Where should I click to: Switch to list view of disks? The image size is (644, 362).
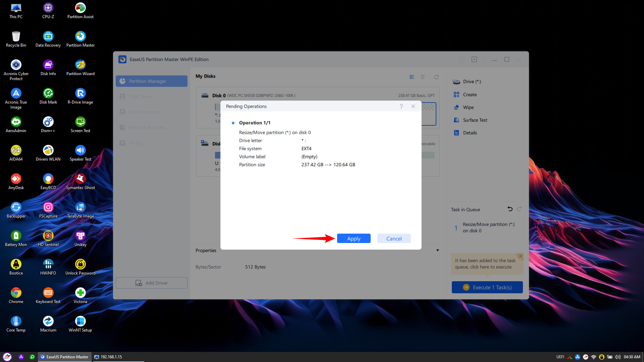423,77
